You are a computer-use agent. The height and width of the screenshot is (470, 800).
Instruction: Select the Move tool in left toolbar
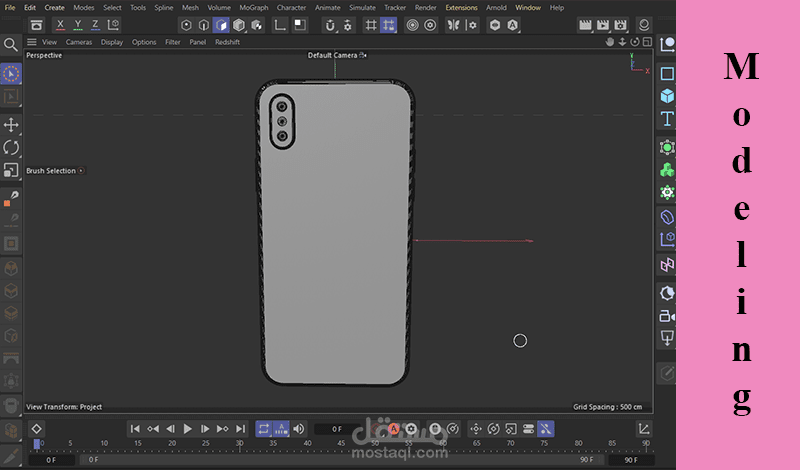(11, 124)
